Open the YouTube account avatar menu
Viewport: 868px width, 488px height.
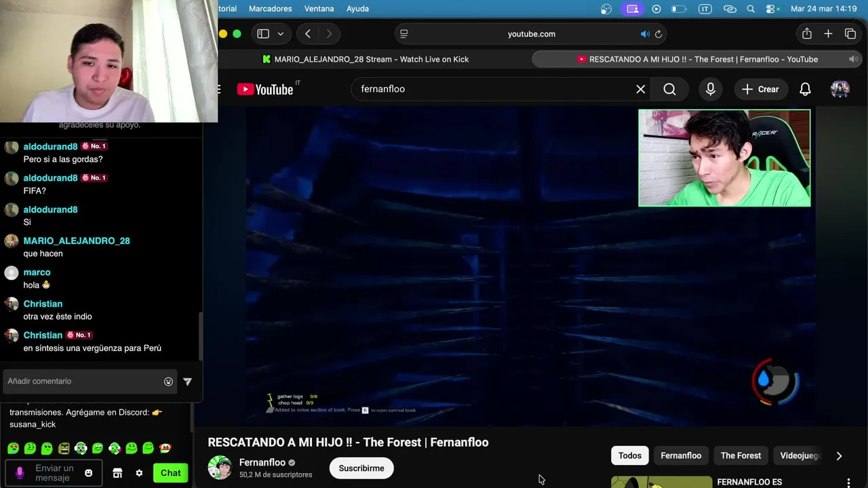[x=840, y=89]
